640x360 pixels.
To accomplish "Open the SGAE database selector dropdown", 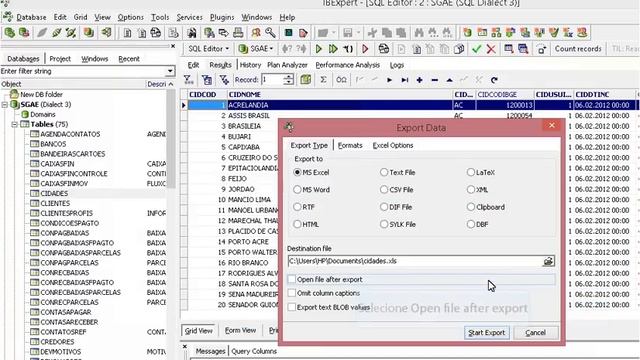I will pyautogui.click(x=271, y=49).
